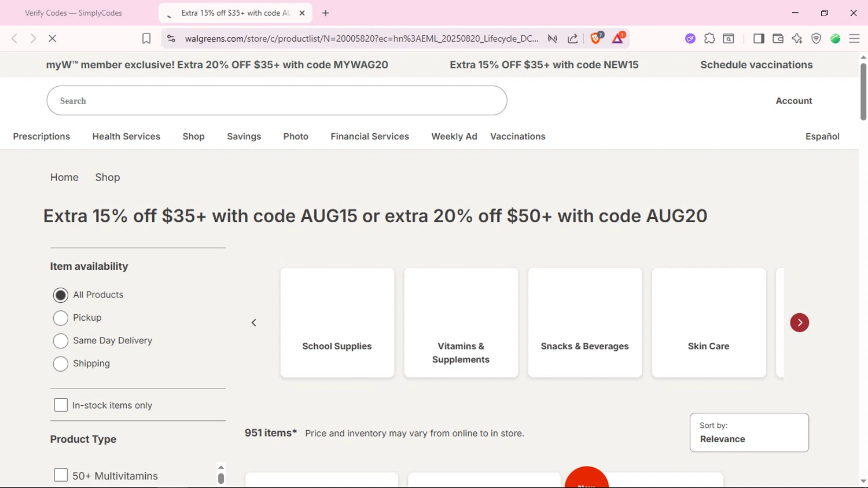868x488 pixels.
Task: Click Product Type list scroll-up arrow
Action: tap(221, 467)
